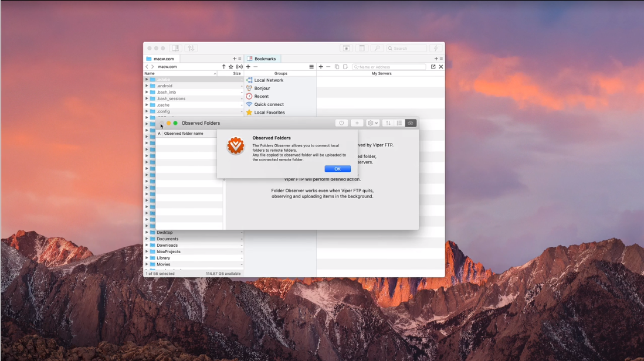644x361 pixels.
Task: Toggle the binoculars observer view
Action: pos(411,123)
